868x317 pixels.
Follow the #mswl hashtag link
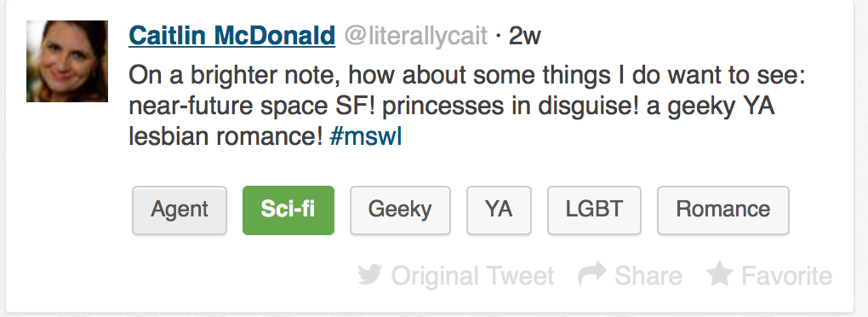tap(365, 136)
